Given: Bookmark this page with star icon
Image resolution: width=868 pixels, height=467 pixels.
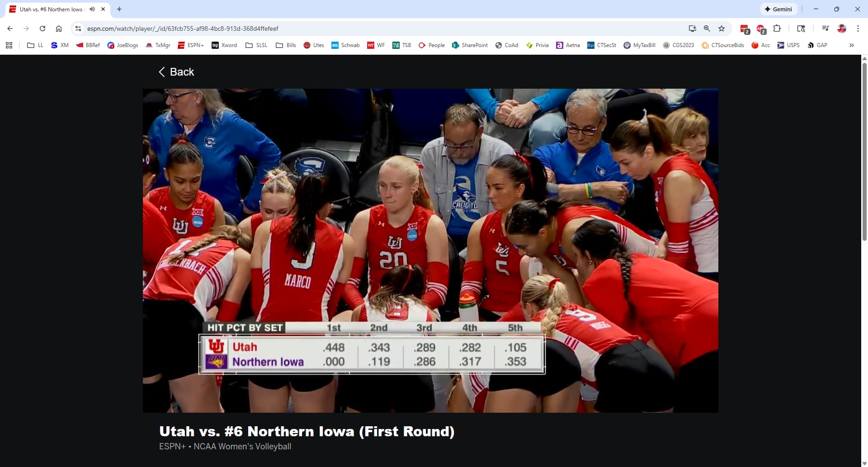Looking at the screenshot, I should pyautogui.click(x=722, y=29).
